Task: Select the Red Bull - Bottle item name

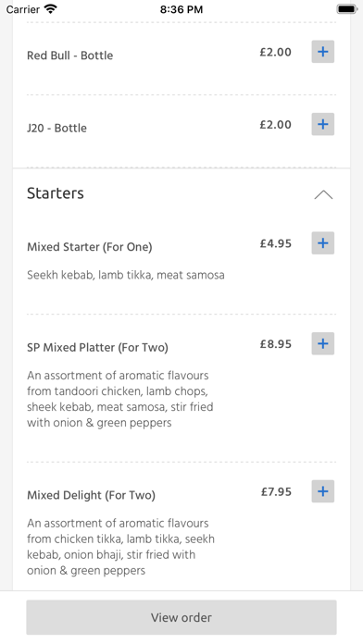Action: click(x=69, y=56)
